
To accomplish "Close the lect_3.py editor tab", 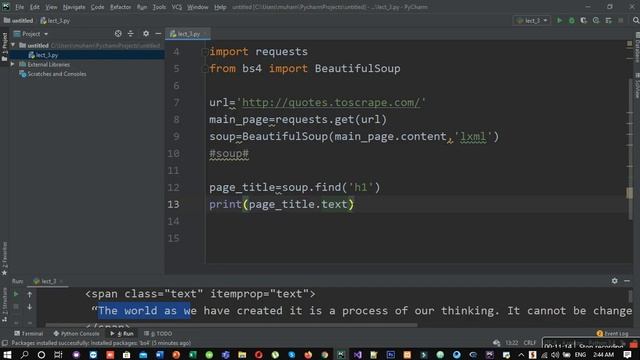I will pos(205,34).
